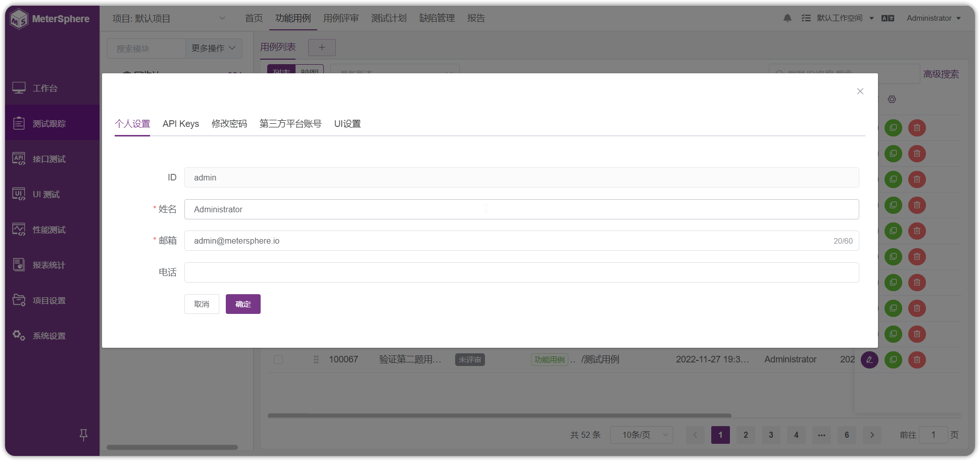Open 性能测试 performance testing module
Screen dimensions: 980x461
(52, 229)
